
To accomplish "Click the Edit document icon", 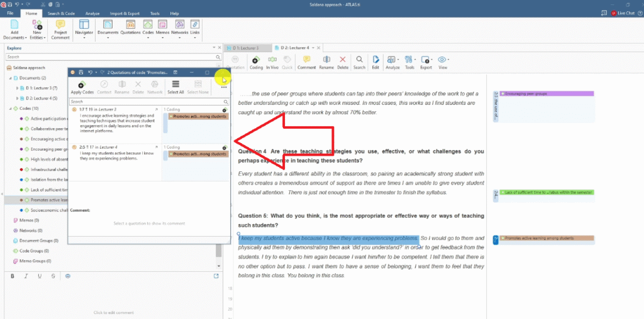I will point(375,59).
